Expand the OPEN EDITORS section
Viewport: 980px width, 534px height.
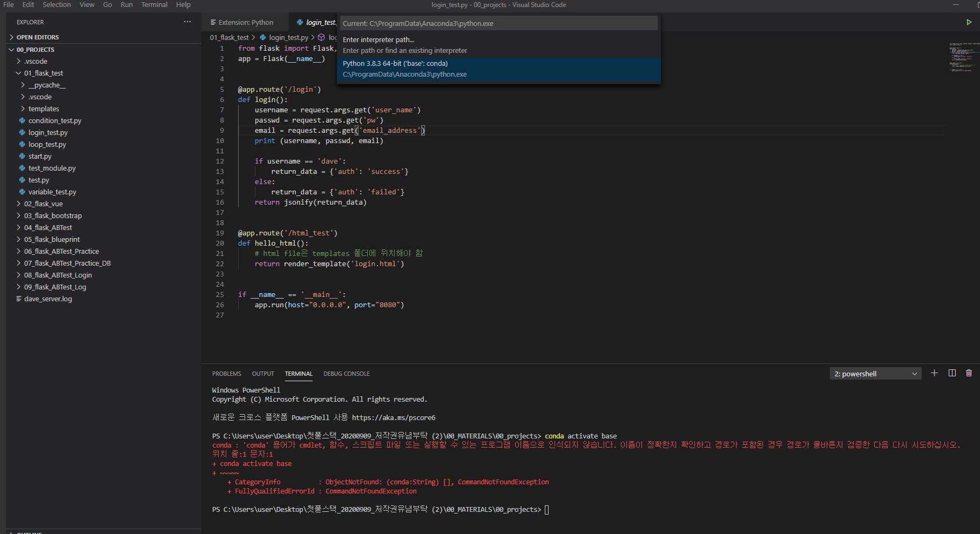point(37,37)
